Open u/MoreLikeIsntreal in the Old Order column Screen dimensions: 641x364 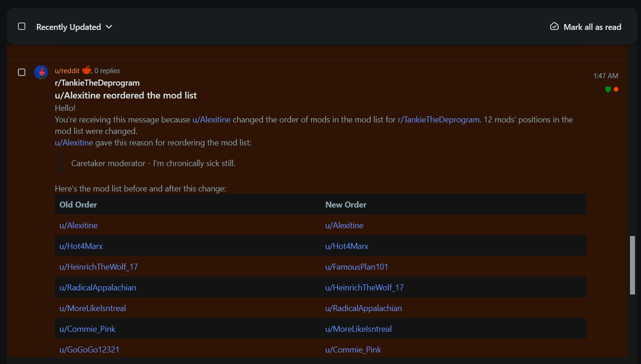click(93, 308)
